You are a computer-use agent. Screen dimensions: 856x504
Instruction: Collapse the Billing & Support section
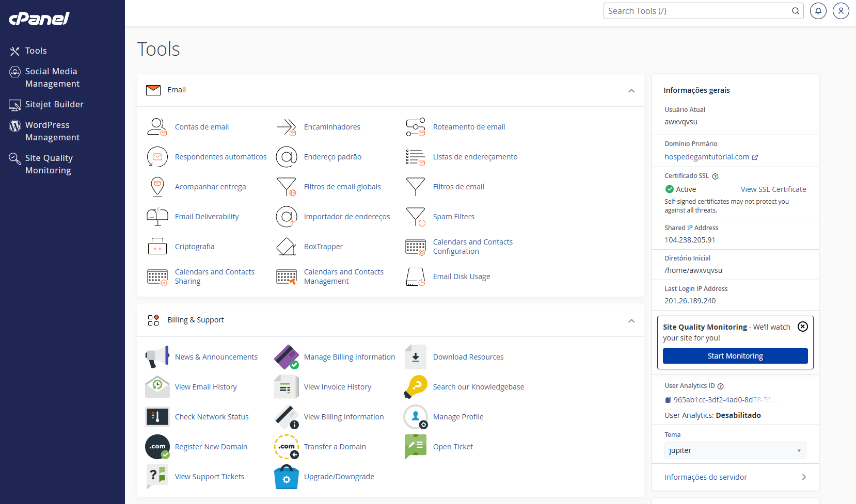631,321
